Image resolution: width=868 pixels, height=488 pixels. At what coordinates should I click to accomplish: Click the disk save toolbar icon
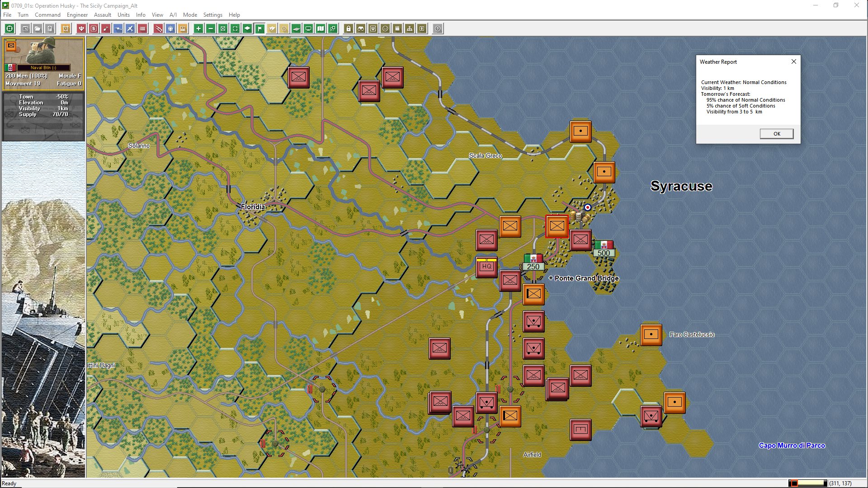[x=50, y=28]
